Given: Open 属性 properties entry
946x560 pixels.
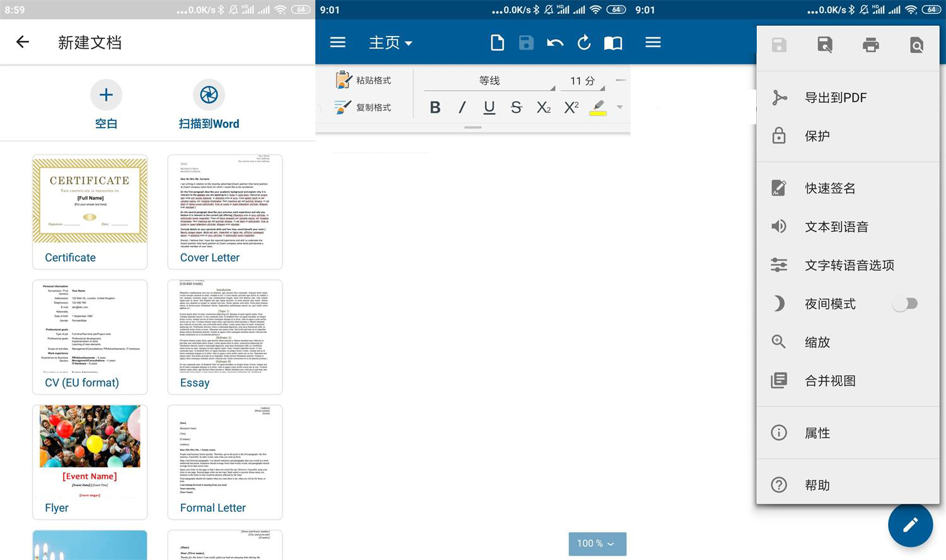Looking at the screenshot, I should tap(848, 433).
